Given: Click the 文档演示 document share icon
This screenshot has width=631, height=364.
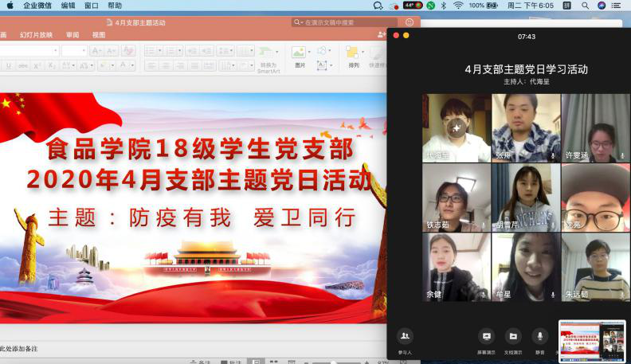Looking at the screenshot, I should pyautogui.click(x=513, y=338).
